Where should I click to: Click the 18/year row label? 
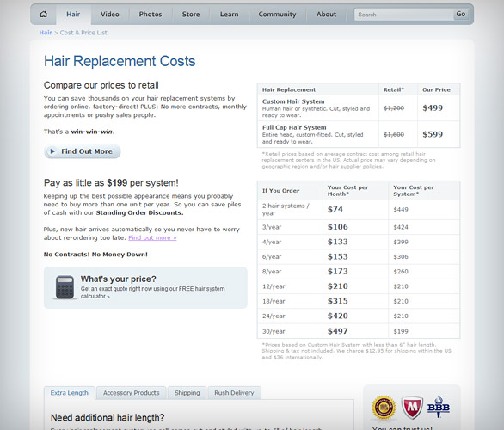274,301
